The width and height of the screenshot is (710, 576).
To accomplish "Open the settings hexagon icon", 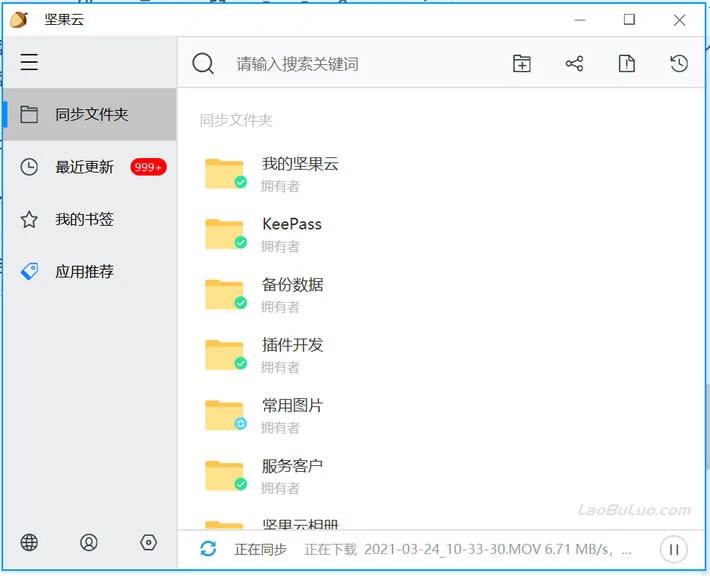I will coord(149,542).
